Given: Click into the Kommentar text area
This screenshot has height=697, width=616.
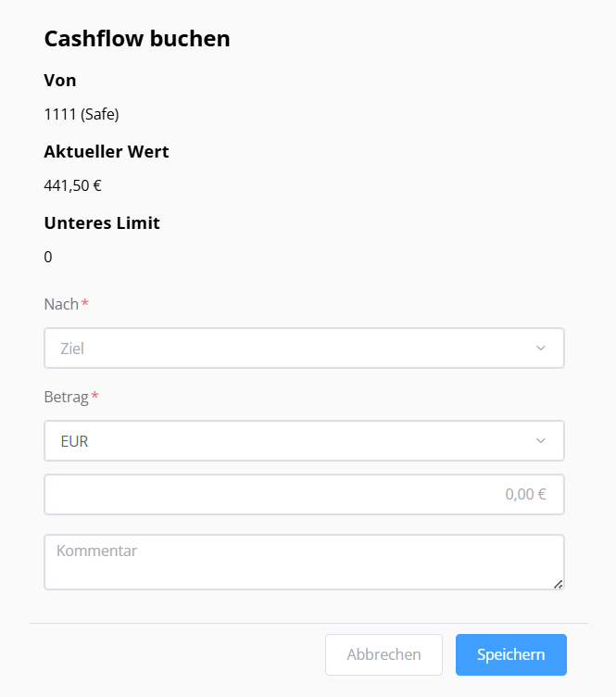Looking at the screenshot, I should [x=304, y=562].
